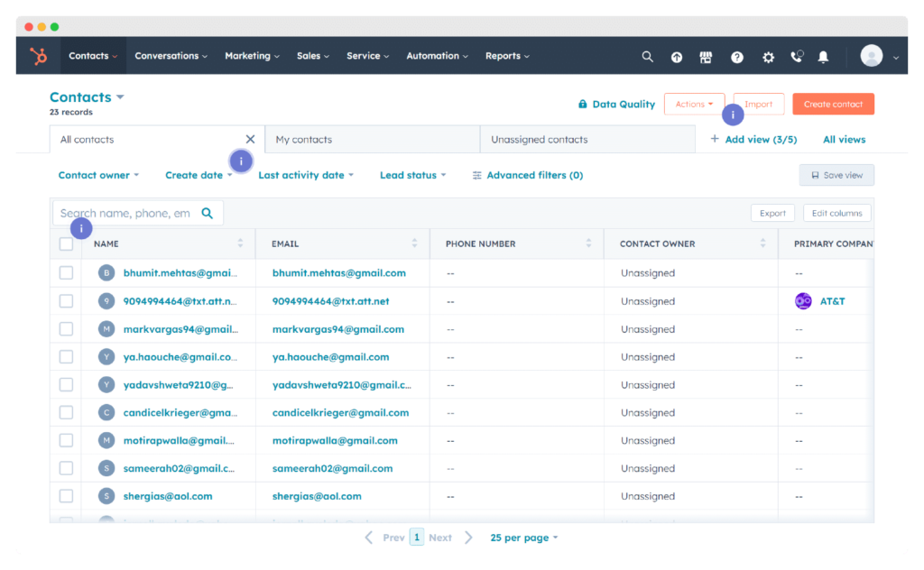924x570 pixels.
Task: Open the Actions dropdown button
Action: [694, 105]
